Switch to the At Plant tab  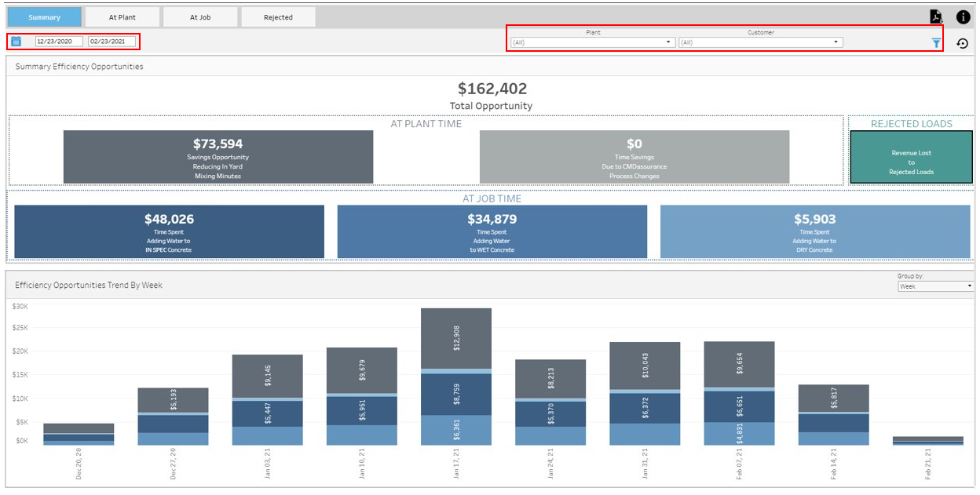[122, 16]
